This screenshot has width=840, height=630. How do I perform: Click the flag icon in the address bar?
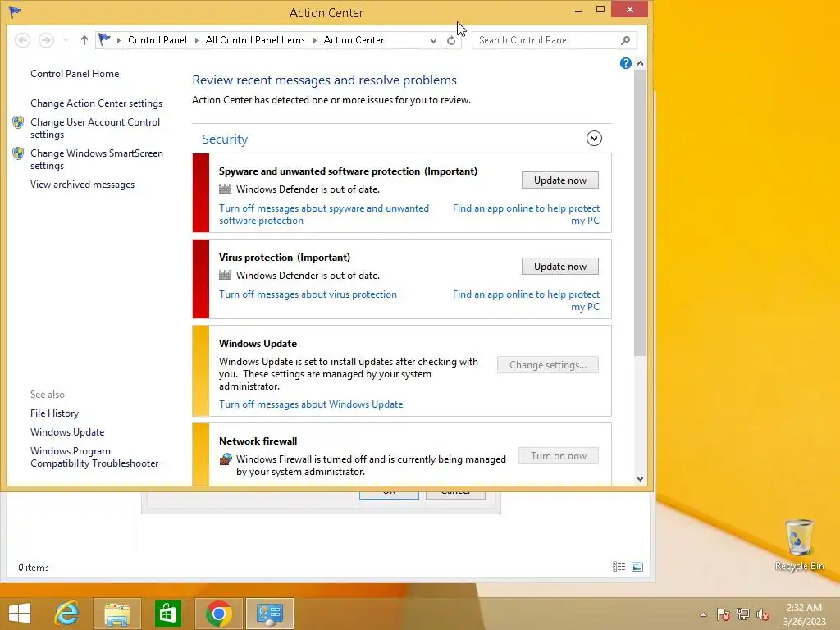point(104,39)
